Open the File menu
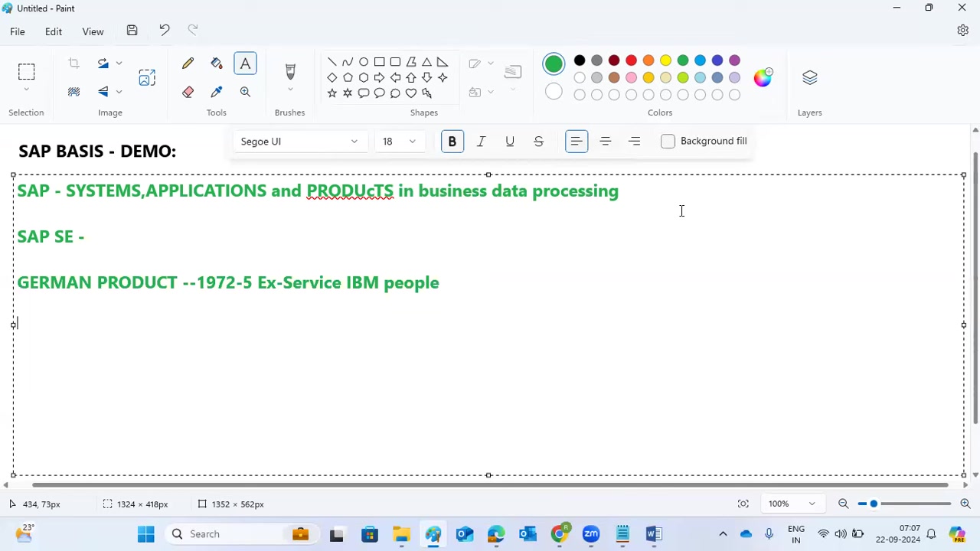 tap(17, 31)
